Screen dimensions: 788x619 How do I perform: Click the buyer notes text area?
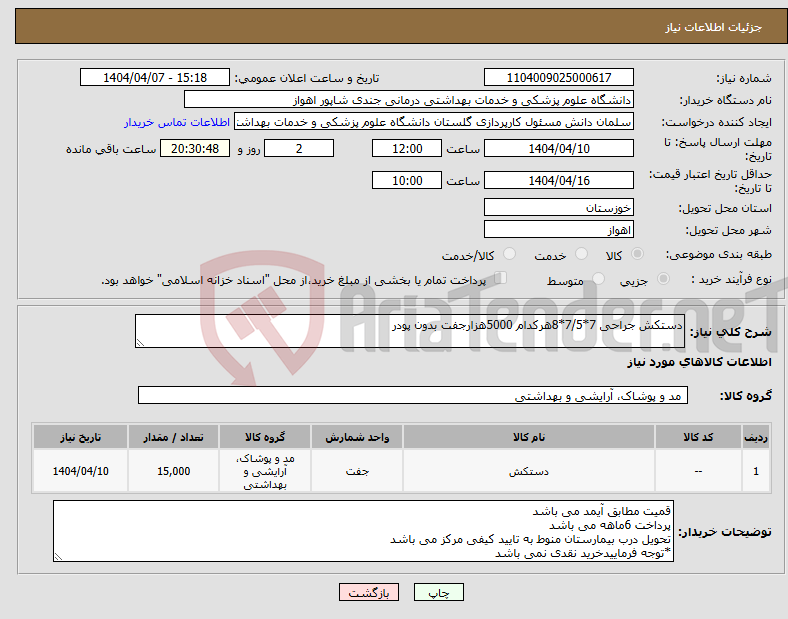[x=363, y=531]
